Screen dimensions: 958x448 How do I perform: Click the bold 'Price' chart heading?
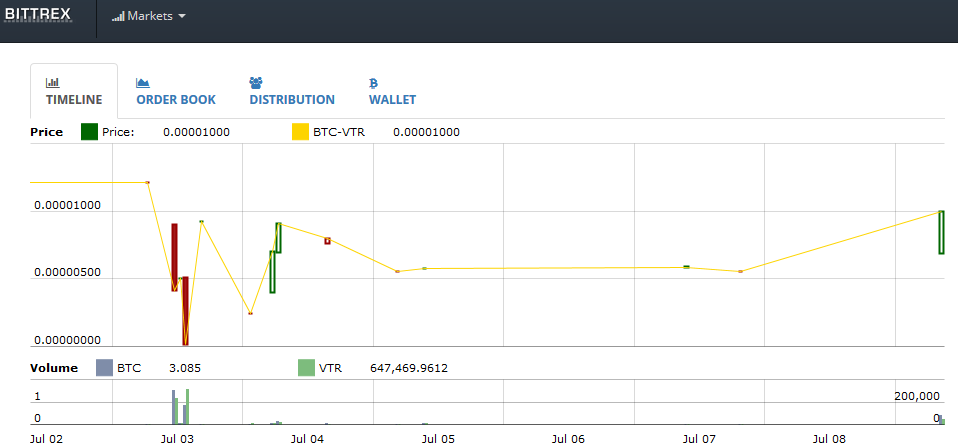(46, 132)
